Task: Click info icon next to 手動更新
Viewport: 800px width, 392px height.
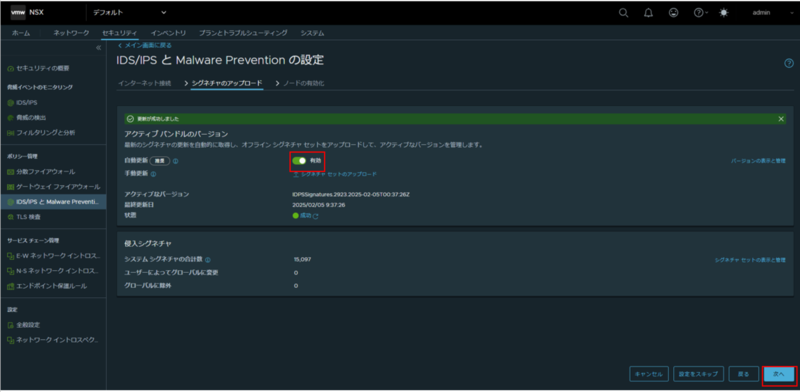Action: [153, 174]
